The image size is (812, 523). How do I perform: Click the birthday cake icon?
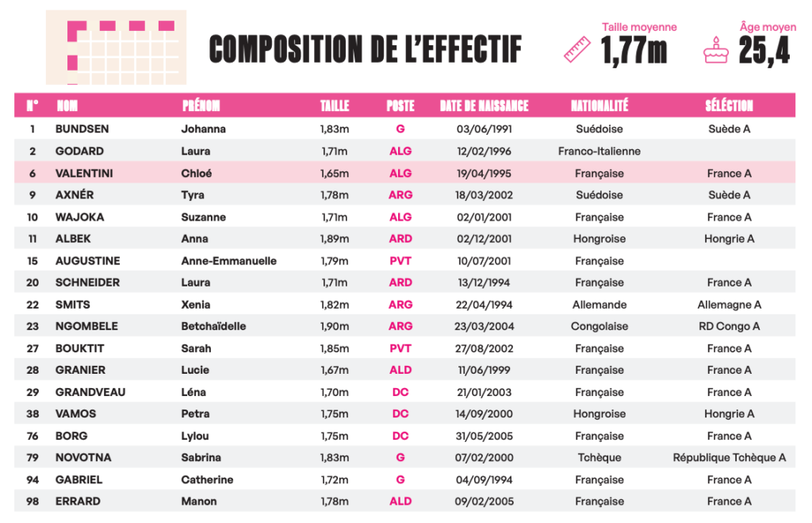point(715,49)
